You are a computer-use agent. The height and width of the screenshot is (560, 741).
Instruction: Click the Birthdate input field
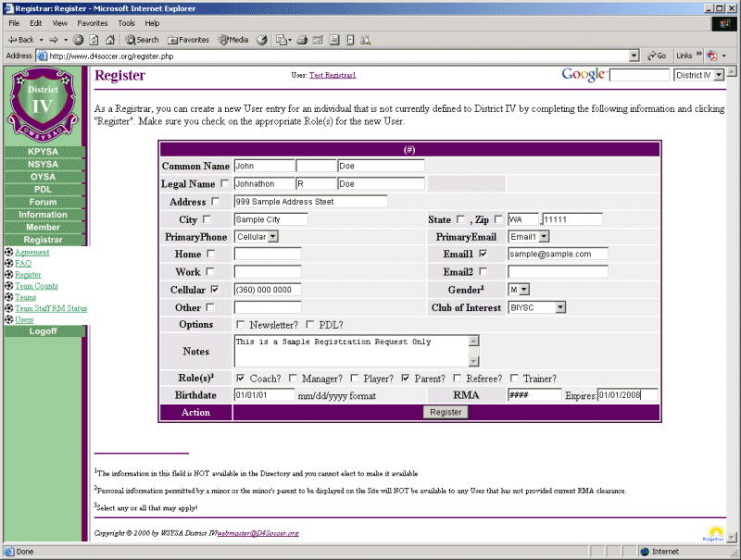(263, 395)
